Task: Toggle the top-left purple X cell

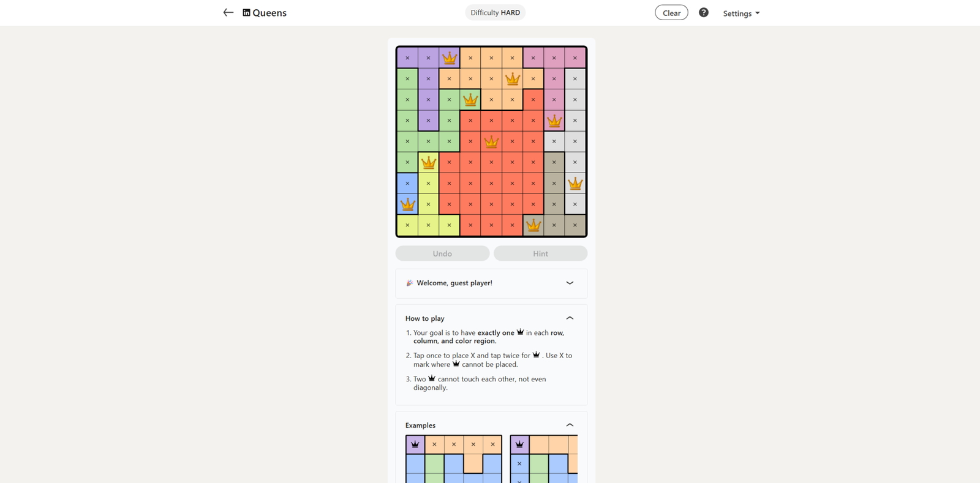Action: point(407,58)
